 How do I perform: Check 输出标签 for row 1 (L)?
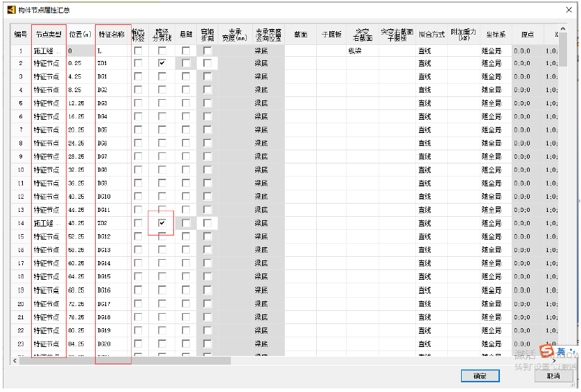pos(138,51)
